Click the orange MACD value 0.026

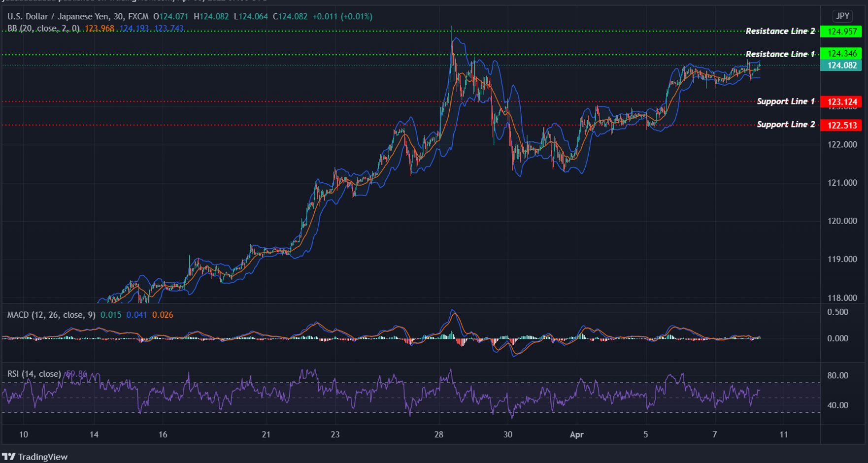[x=163, y=315]
